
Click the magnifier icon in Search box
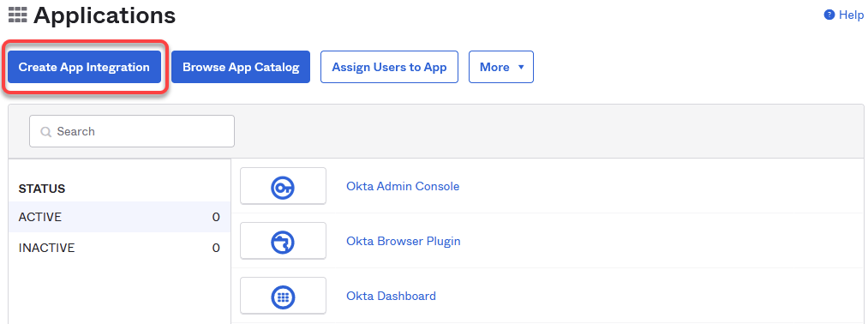[x=46, y=132]
